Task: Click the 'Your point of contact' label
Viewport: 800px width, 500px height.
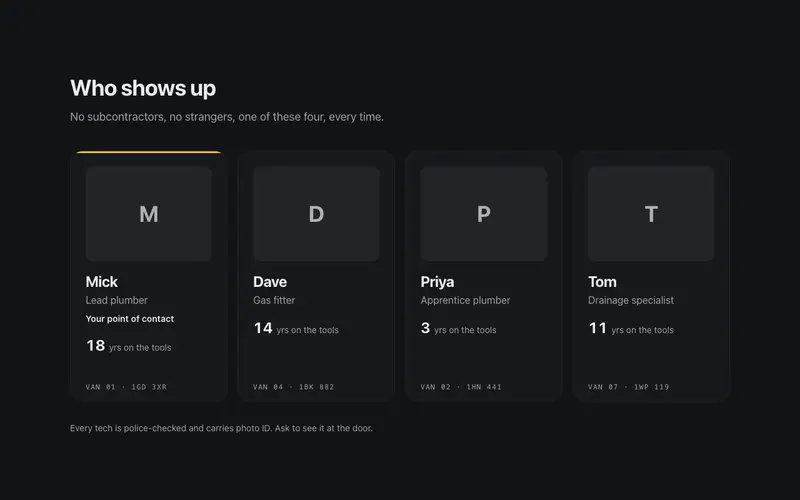Action: pos(130,319)
